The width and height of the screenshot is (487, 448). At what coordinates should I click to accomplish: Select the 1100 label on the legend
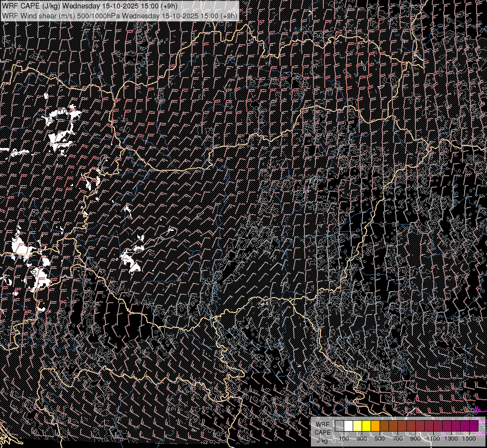[433, 439]
